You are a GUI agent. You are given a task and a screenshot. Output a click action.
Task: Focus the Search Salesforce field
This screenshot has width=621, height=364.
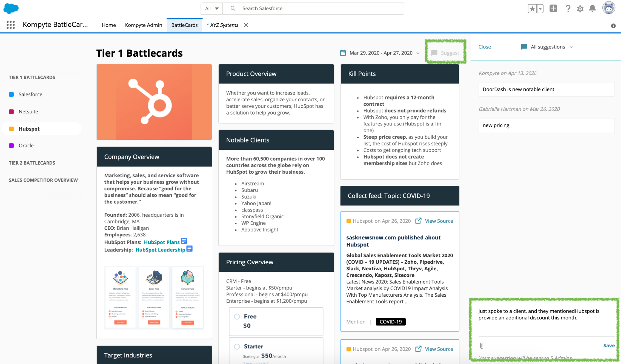click(x=313, y=8)
